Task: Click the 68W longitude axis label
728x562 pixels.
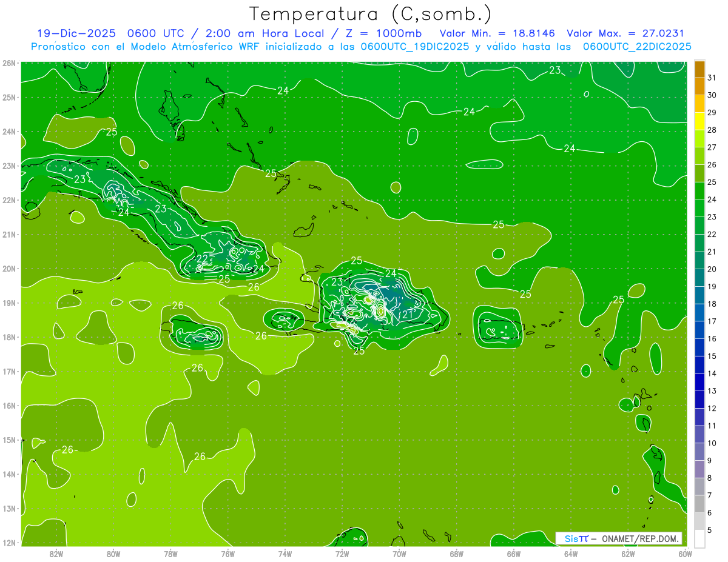Action: tap(457, 554)
